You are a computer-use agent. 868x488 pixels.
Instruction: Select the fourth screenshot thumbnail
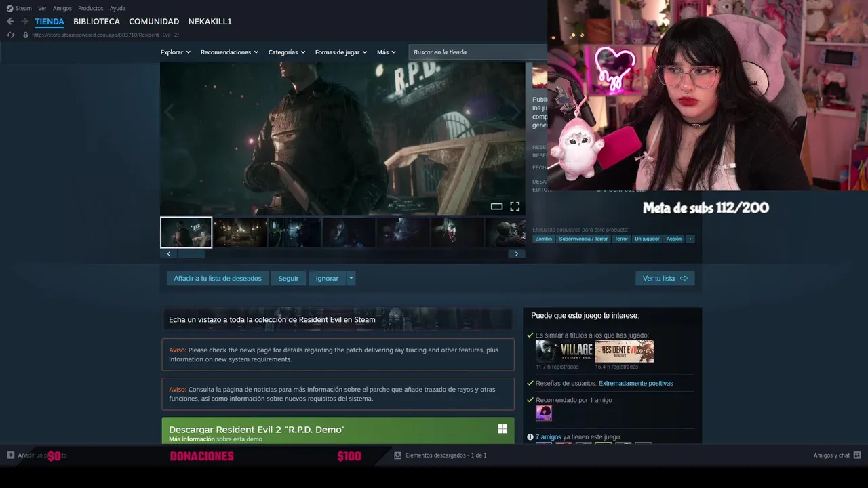(x=349, y=232)
